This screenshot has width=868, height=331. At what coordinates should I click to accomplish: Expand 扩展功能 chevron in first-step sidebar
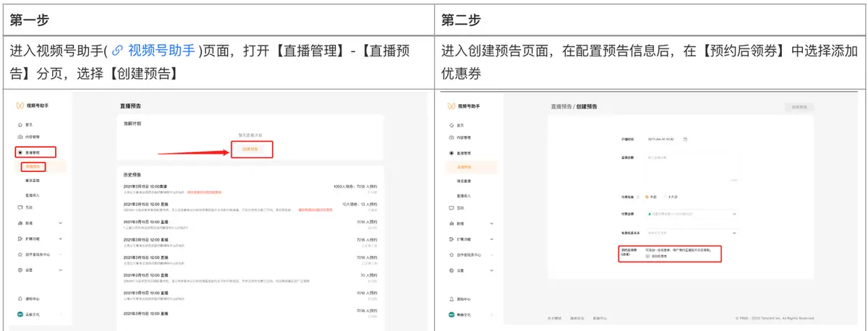[60, 238]
